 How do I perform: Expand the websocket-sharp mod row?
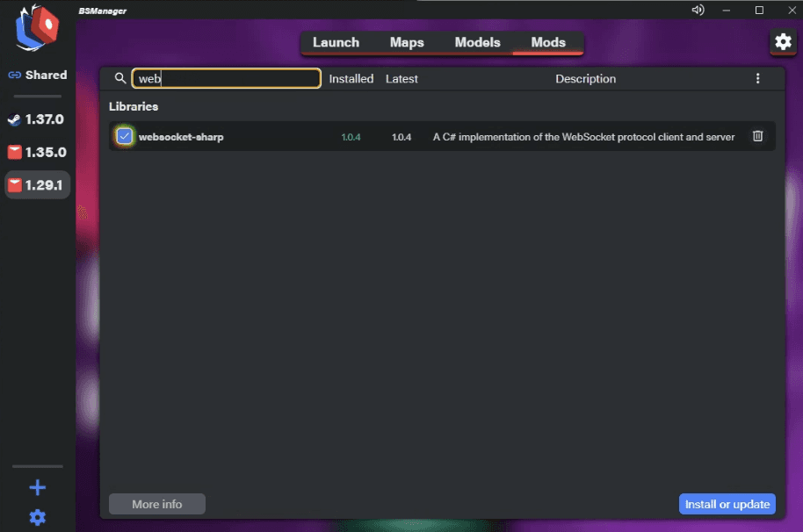tap(442, 137)
